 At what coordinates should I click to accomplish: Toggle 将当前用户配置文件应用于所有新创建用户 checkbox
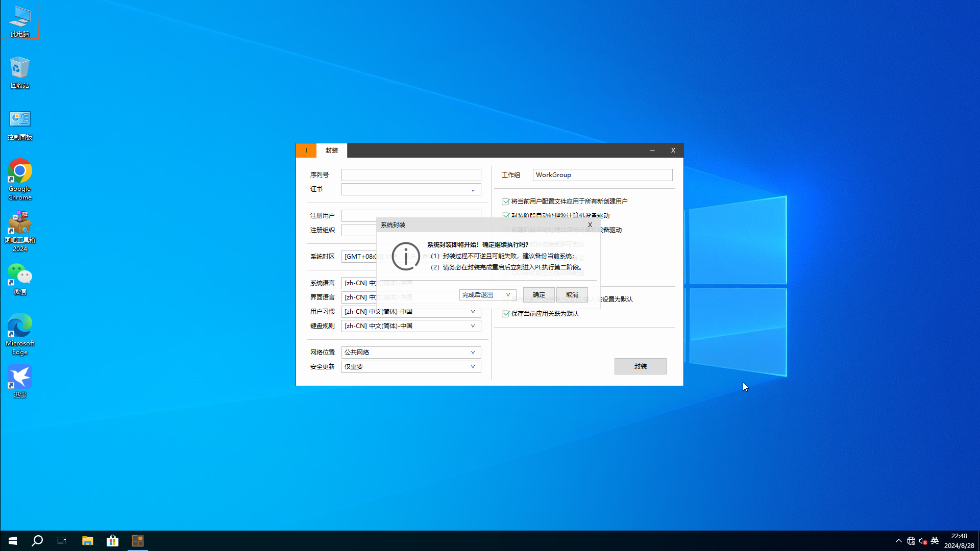click(505, 202)
